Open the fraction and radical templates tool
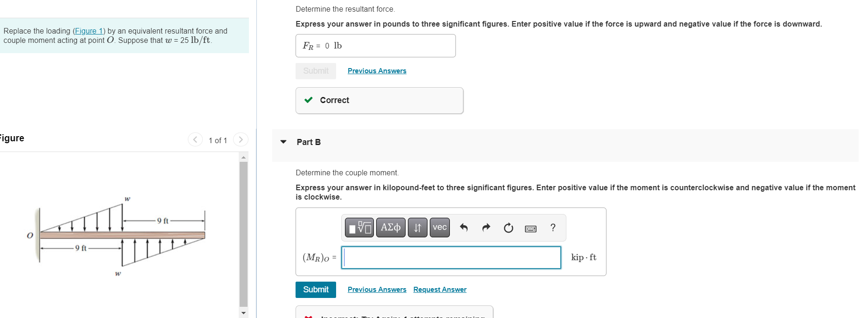868x318 pixels. pyautogui.click(x=359, y=228)
